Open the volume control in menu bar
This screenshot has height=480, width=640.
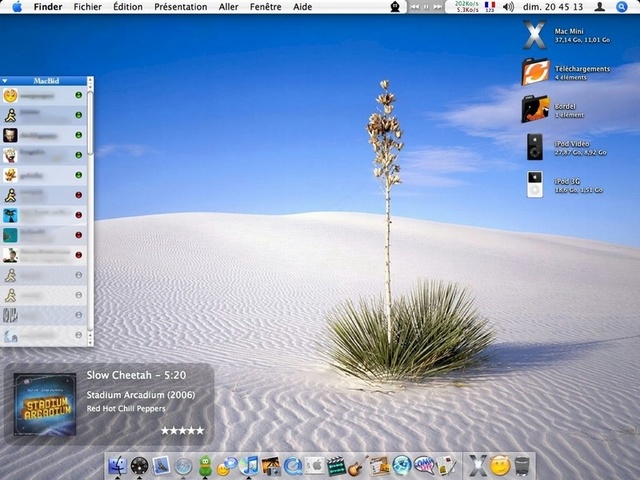click(508, 7)
